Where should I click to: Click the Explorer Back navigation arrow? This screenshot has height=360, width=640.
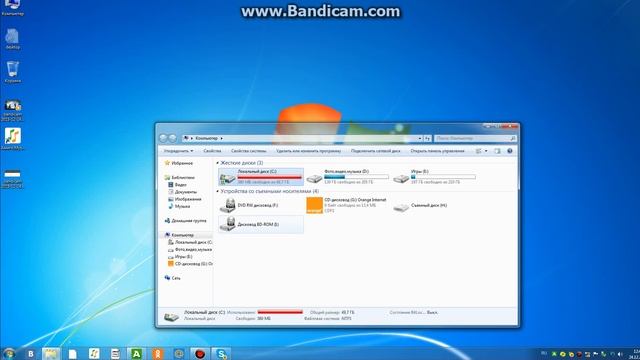[163, 138]
